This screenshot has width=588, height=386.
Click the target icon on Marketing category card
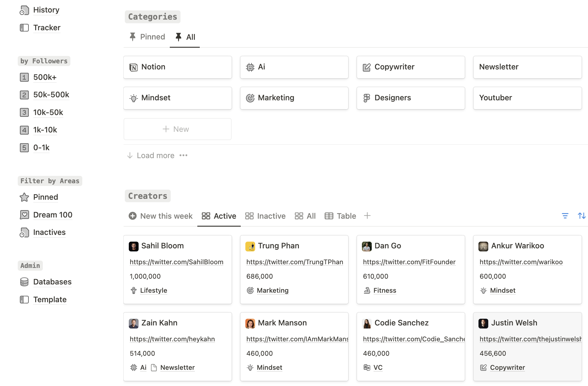(250, 98)
